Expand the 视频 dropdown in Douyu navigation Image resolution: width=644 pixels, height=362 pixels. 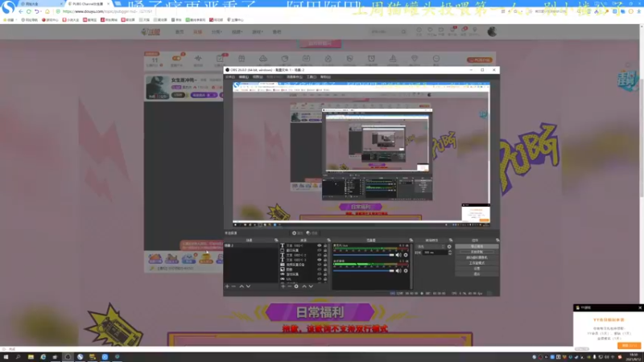(237, 31)
